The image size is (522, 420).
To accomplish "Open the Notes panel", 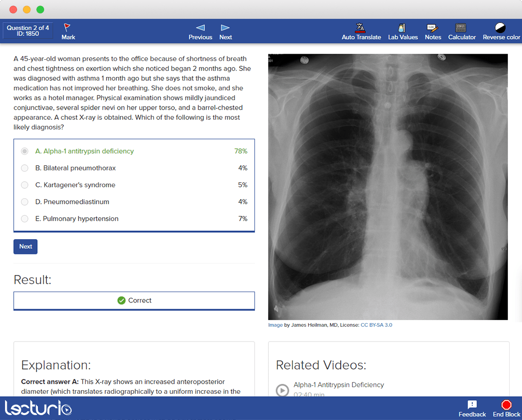I will click(432, 31).
